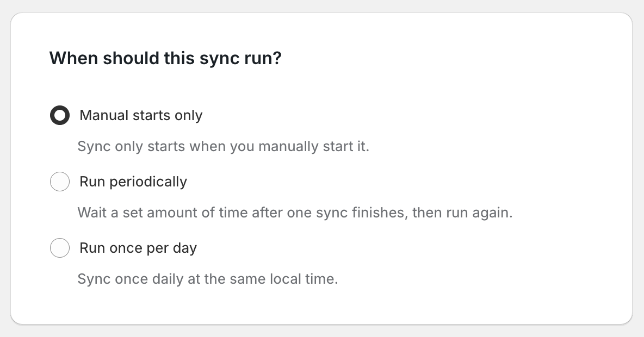Click the Manual starts only label text

(141, 115)
